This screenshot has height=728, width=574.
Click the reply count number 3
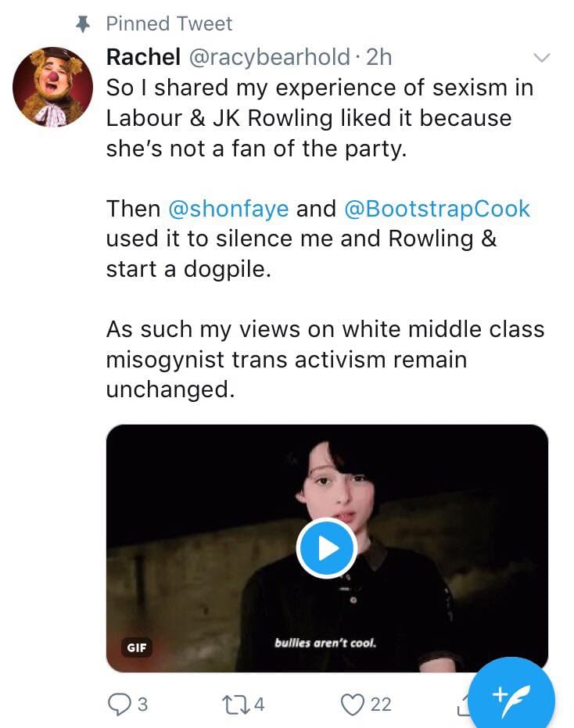pyautogui.click(x=143, y=705)
